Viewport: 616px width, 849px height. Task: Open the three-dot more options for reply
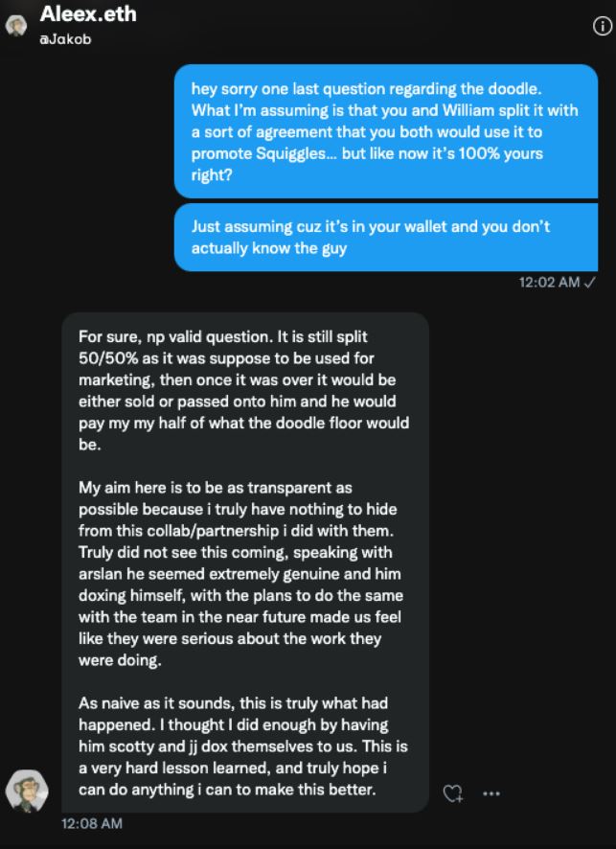[x=491, y=793]
